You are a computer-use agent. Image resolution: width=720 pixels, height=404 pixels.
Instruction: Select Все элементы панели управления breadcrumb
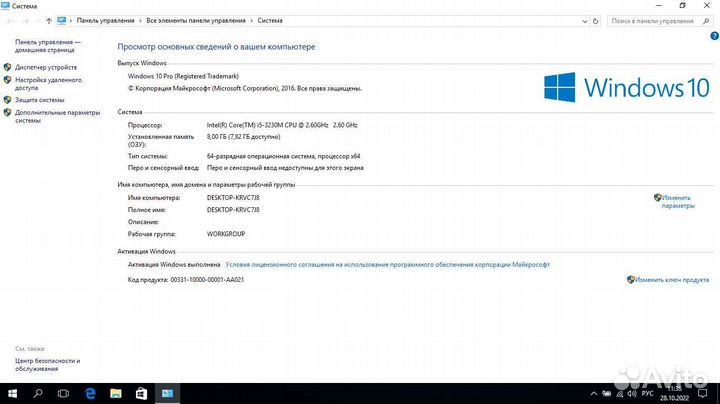pyautogui.click(x=196, y=21)
